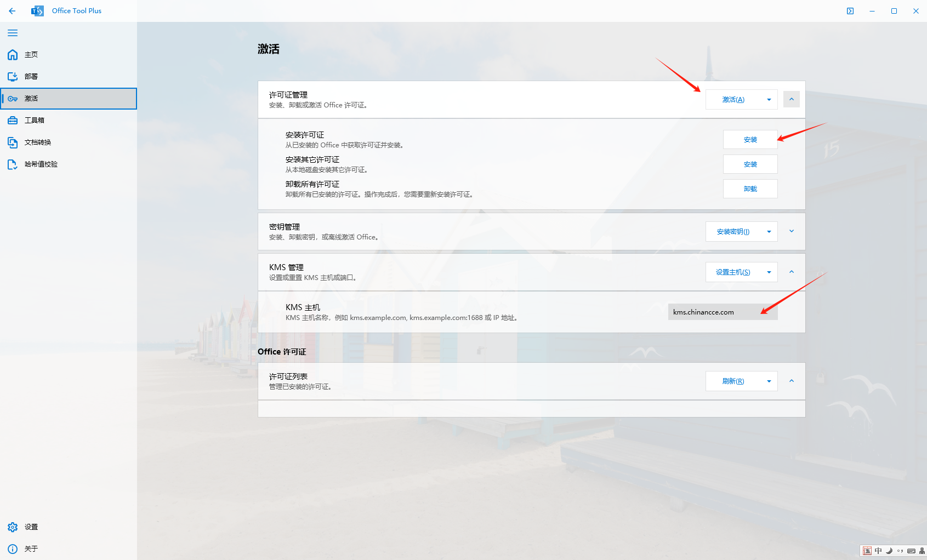Toggle the hamburger navigation menu
Viewport: 927px width, 560px height.
click(13, 33)
